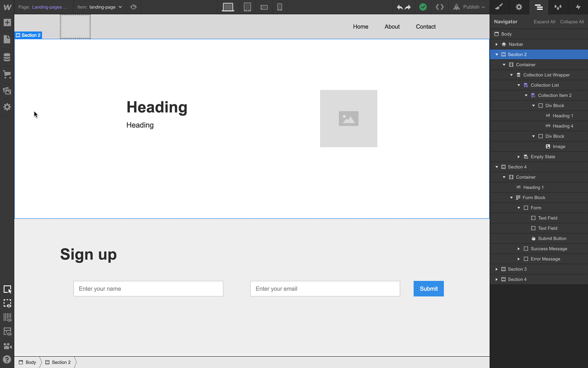The width and height of the screenshot is (588, 368).
Task: Open the Style panel brush tab
Action: (499, 7)
